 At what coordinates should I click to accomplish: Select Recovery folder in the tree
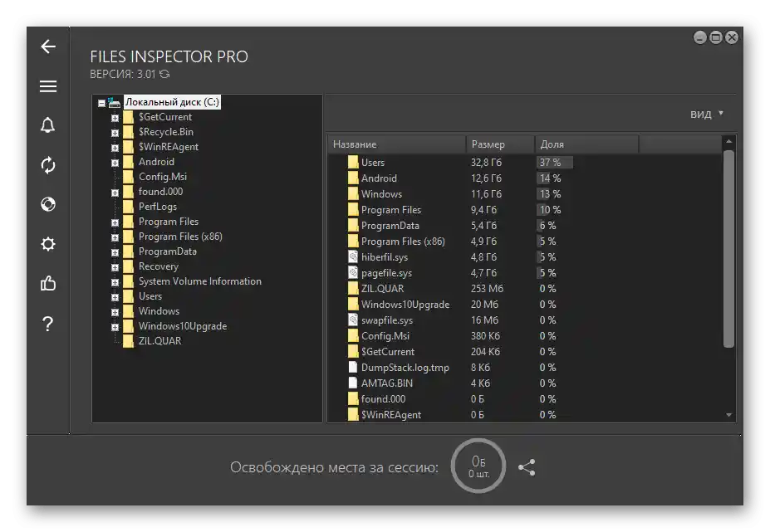[x=159, y=266]
